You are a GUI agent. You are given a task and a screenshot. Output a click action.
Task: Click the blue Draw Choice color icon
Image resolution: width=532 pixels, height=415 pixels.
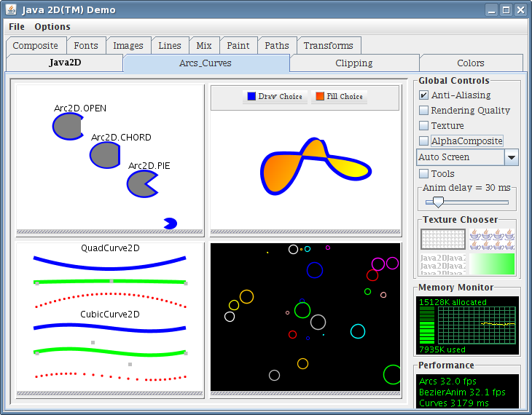[x=251, y=96]
